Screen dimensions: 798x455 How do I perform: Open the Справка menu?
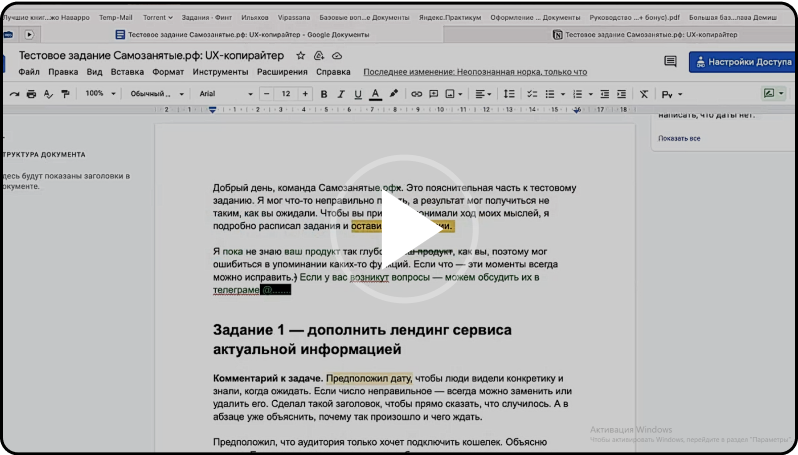333,72
